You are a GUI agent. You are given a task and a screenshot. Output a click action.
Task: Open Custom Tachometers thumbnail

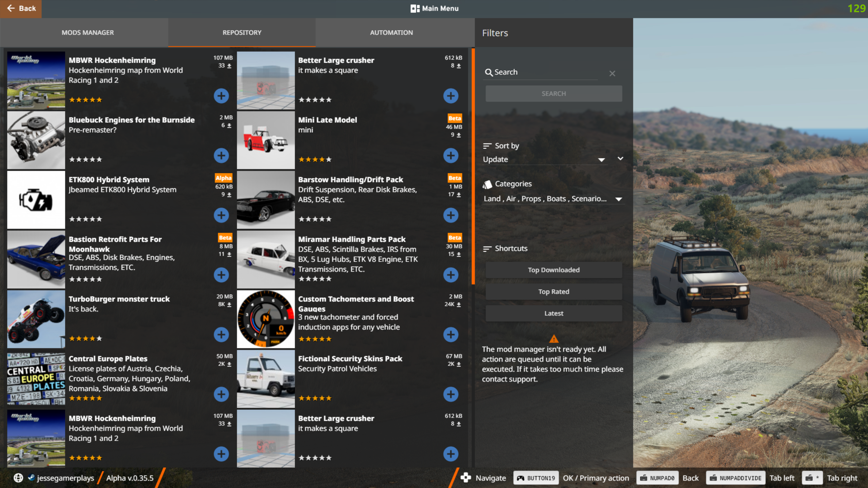[x=266, y=319]
